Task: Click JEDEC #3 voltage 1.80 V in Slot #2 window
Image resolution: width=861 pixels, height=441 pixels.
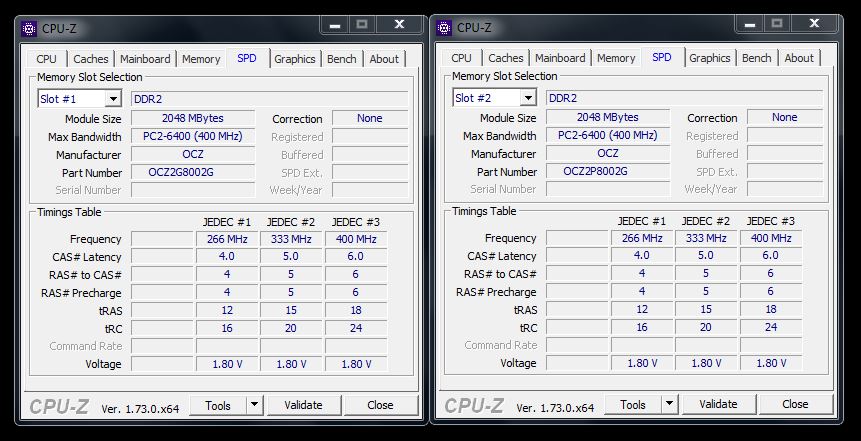Action: (x=771, y=363)
